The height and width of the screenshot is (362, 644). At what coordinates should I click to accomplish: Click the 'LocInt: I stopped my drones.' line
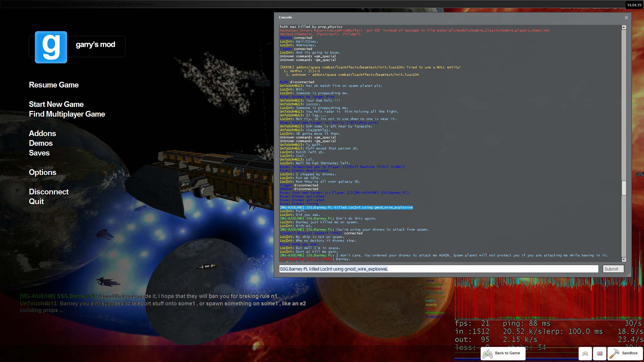pos(308,174)
